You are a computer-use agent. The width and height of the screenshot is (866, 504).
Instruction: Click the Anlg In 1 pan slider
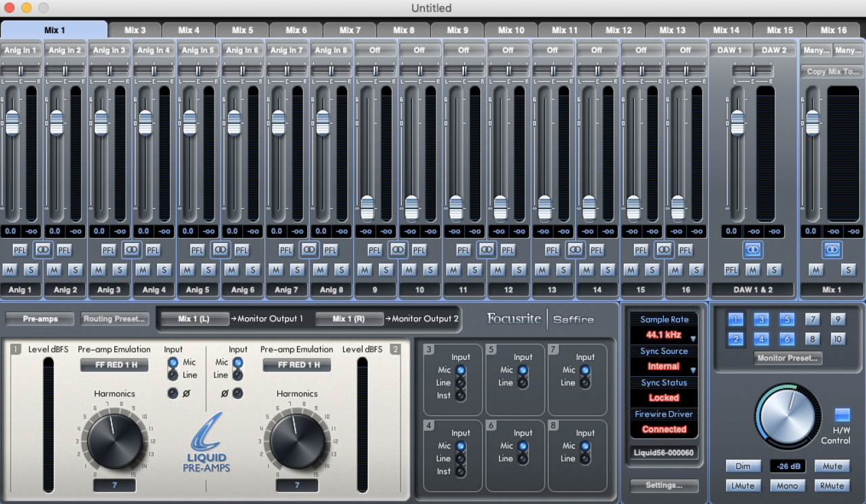coord(20,70)
